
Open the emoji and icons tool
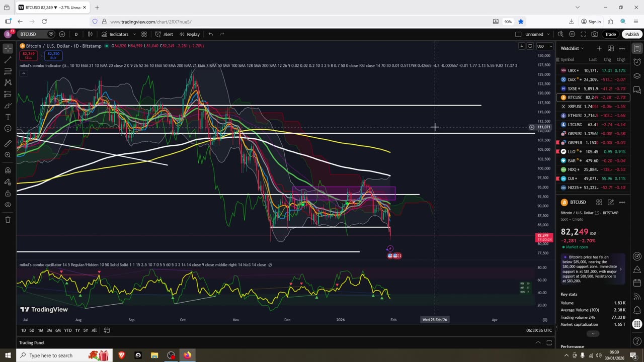8,129
